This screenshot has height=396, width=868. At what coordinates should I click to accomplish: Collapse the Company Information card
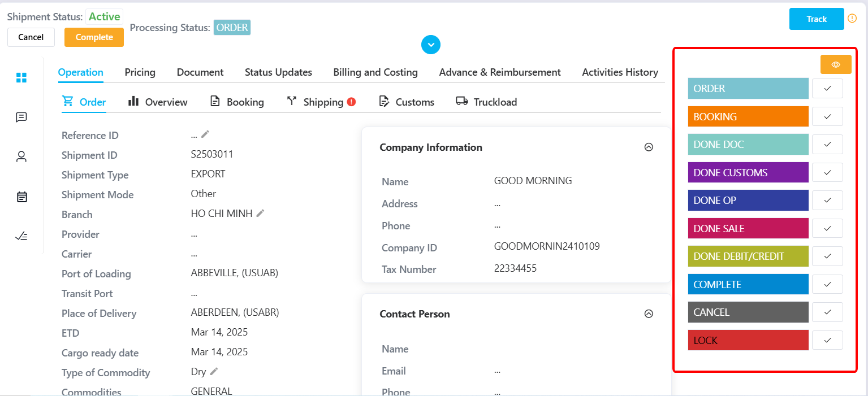click(649, 147)
